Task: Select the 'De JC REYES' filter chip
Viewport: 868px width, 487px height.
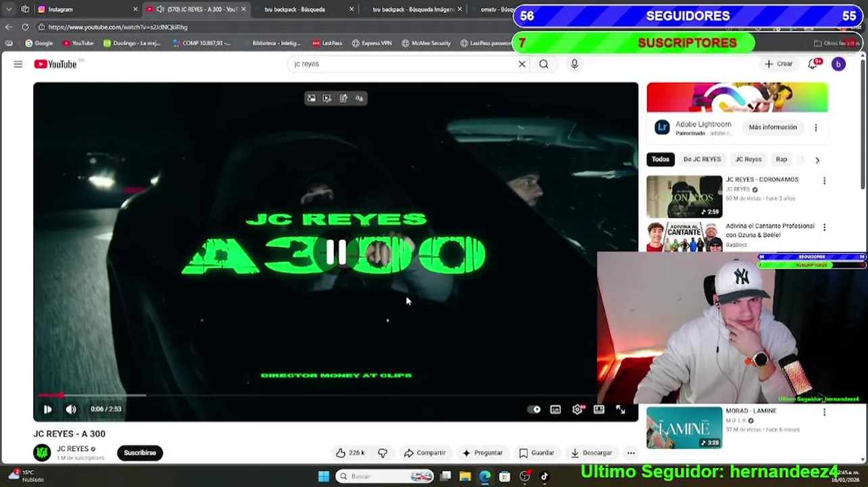Action: pyautogui.click(x=702, y=160)
